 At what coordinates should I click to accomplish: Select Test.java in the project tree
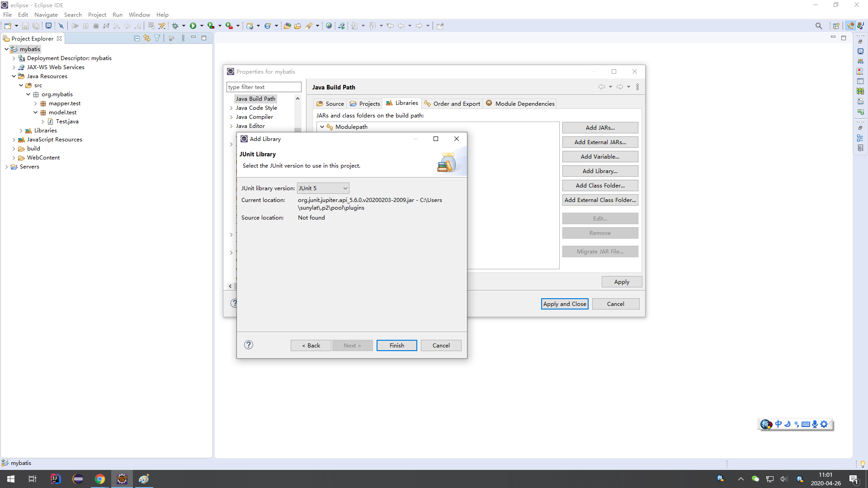67,122
